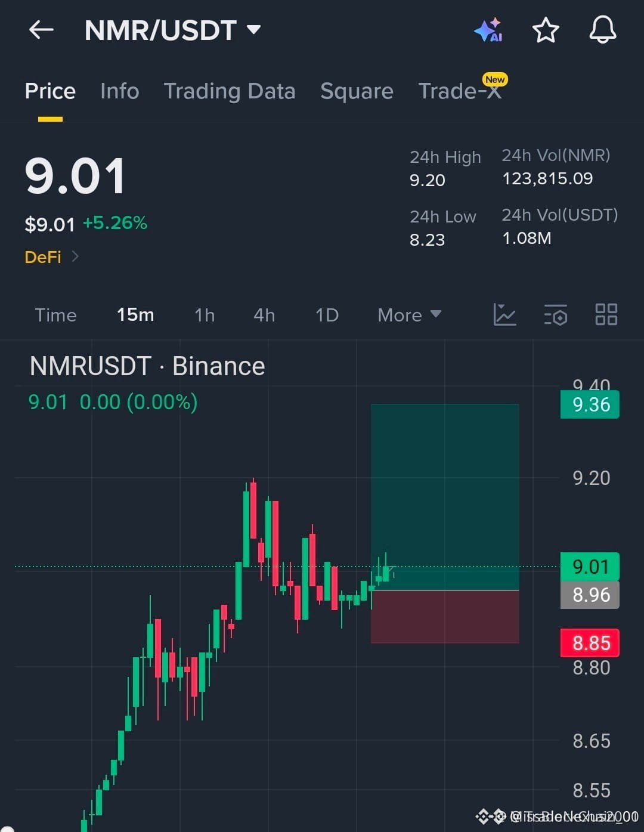Add NMR/USDT to favorites star
This screenshot has width=644, height=832.
(x=546, y=30)
